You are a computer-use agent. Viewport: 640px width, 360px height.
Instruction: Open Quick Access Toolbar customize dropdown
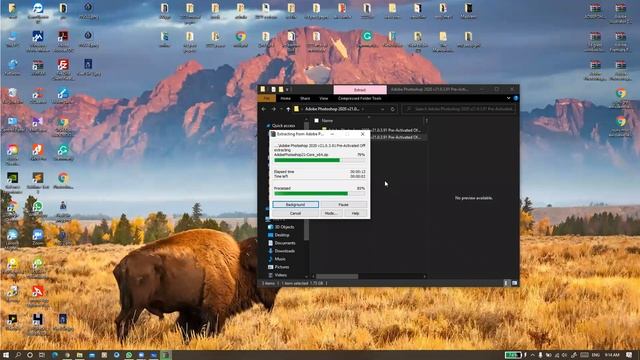click(288, 89)
